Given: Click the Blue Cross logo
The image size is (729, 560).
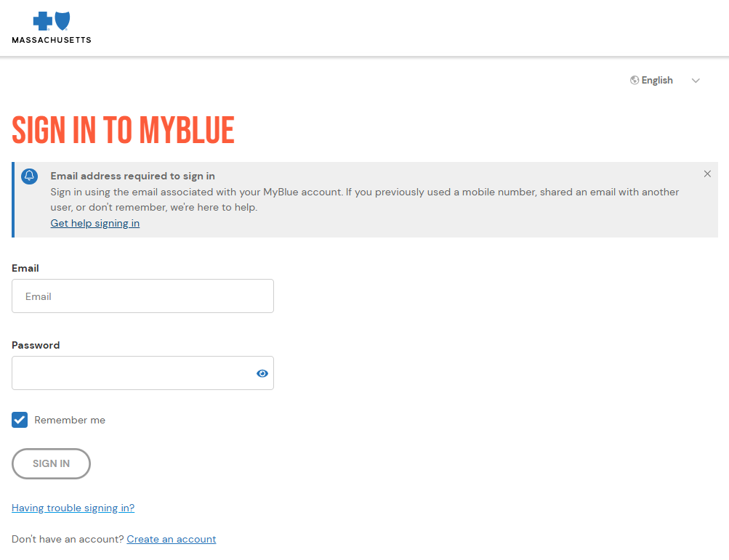Looking at the screenshot, I should coord(42,21).
